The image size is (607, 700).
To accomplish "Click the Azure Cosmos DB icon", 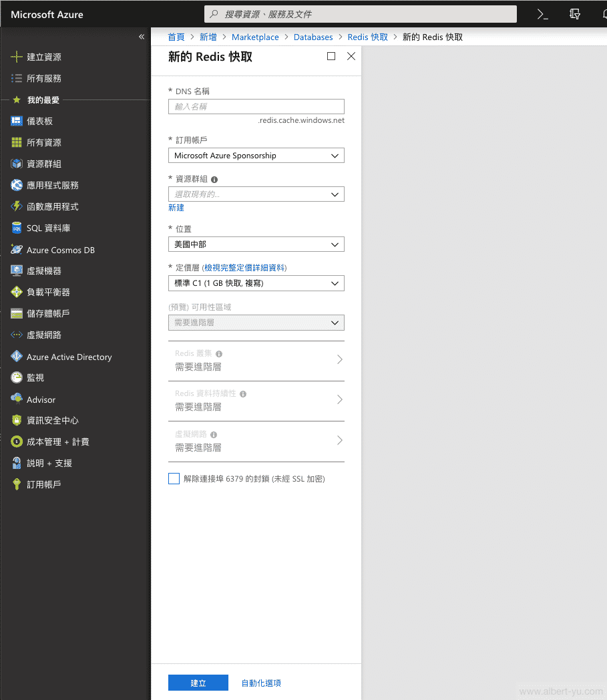I will (17, 250).
